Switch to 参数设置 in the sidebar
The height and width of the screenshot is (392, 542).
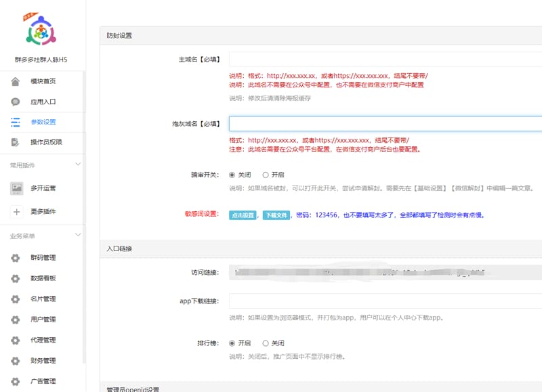42,122
